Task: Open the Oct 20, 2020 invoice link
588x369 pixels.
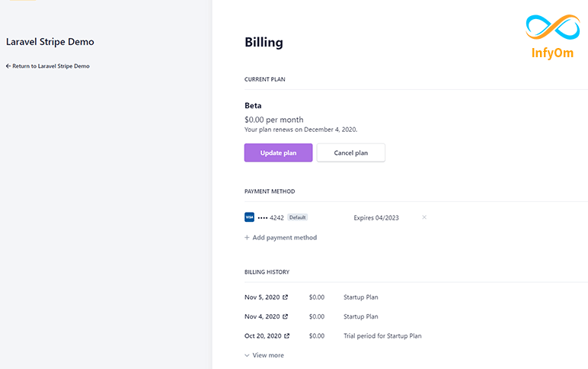Action: (x=267, y=336)
